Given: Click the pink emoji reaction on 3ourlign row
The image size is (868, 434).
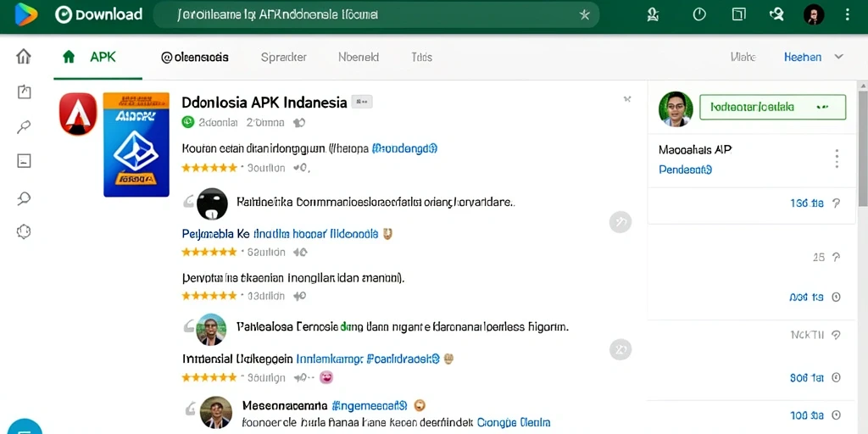Looking at the screenshot, I should [x=326, y=377].
